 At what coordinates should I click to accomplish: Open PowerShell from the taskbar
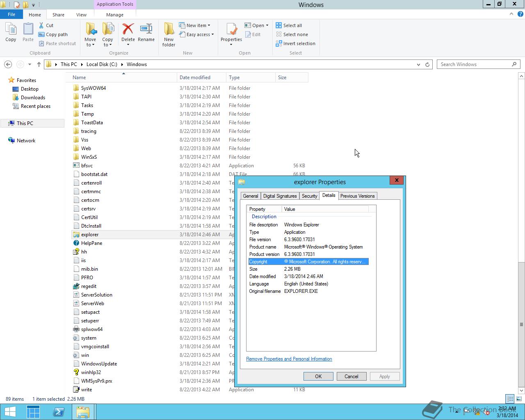58,412
